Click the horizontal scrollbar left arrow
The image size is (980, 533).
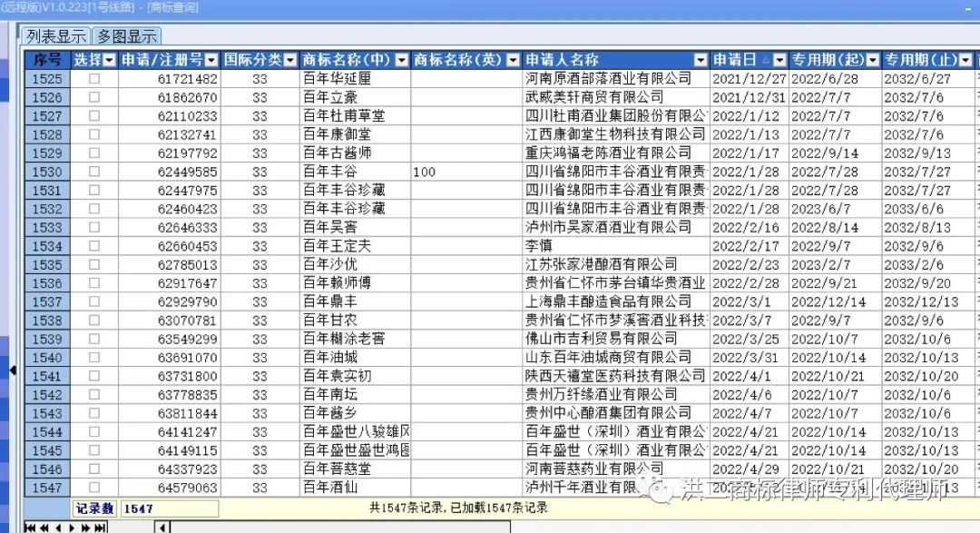coord(162,528)
